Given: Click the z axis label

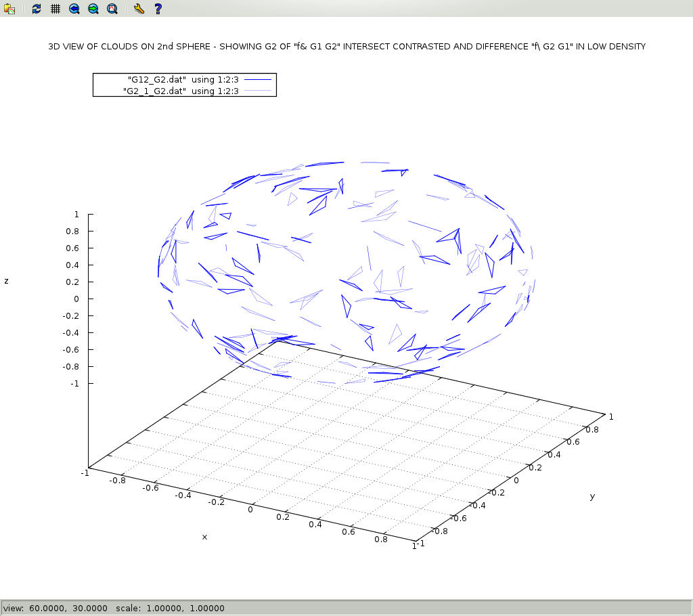Looking at the screenshot, I should click(x=7, y=281).
